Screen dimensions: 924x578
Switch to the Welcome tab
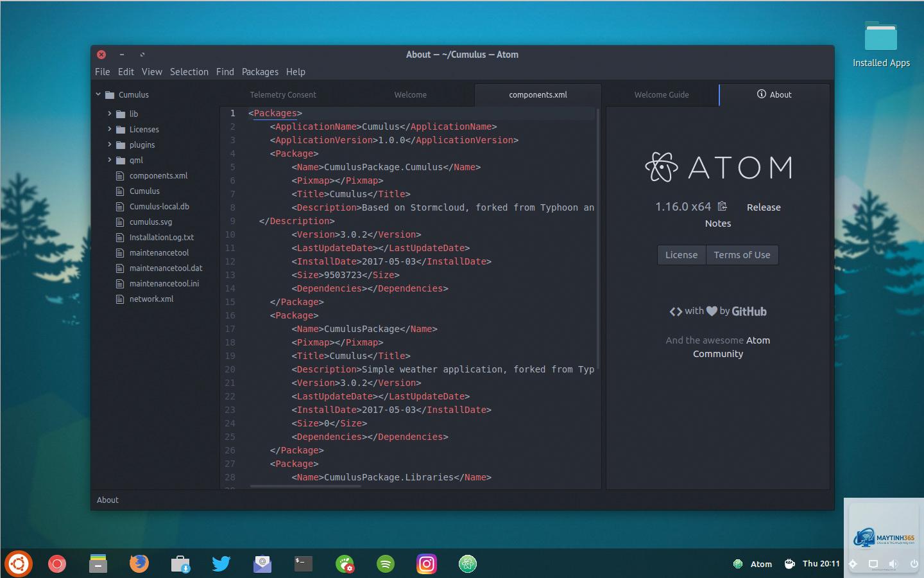pyautogui.click(x=411, y=94)
